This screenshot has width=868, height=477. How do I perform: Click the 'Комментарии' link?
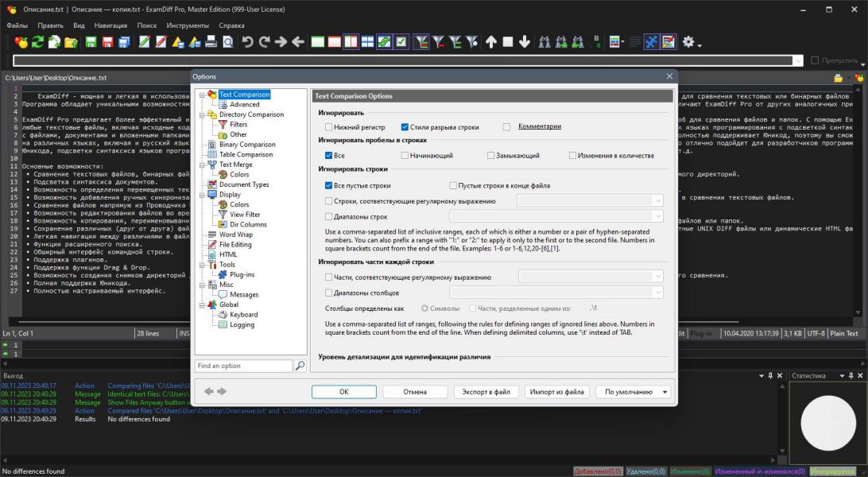tap(540, 126)
